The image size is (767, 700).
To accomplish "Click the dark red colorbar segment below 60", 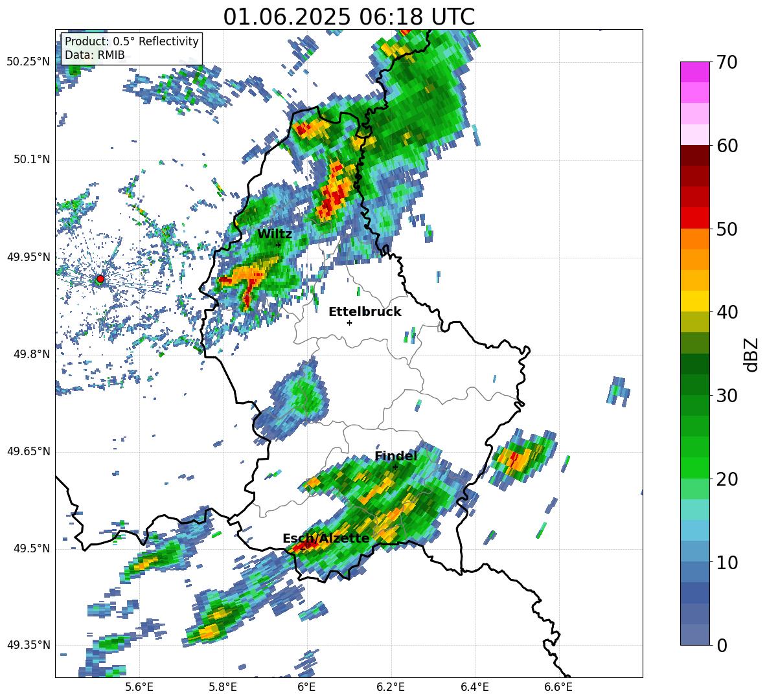I will (694, 156).
